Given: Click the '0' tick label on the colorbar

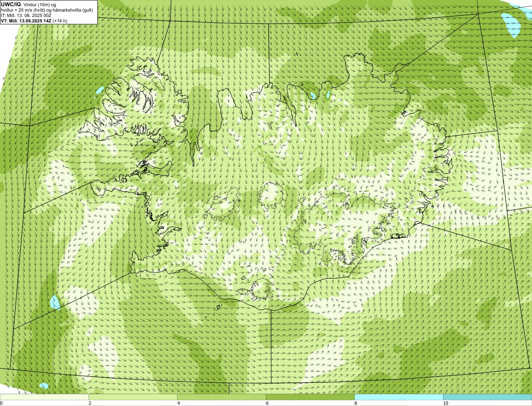Looking at the screenshot, I should coord(2,403).
